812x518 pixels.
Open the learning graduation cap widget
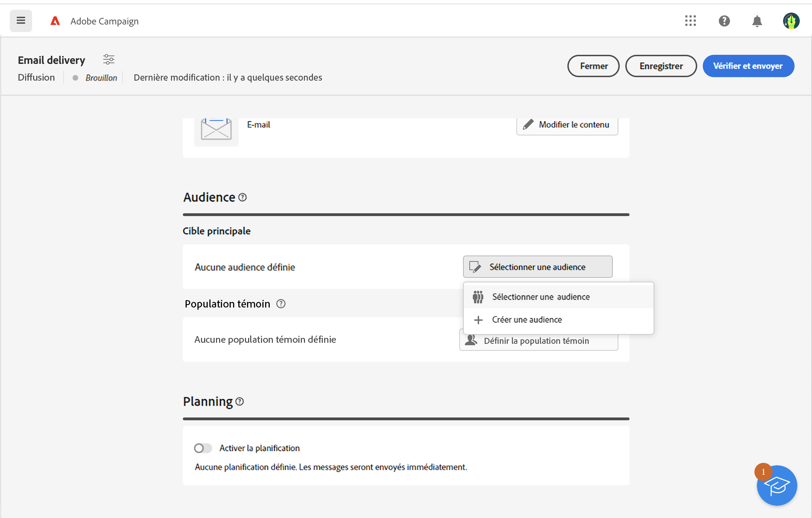coord(777,485)
